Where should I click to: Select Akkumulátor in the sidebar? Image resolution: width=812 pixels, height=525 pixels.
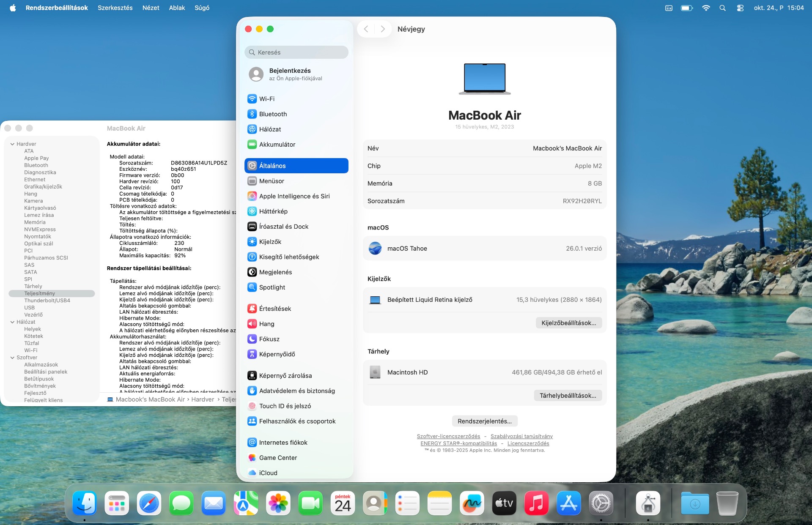click(x=277, y=145)
